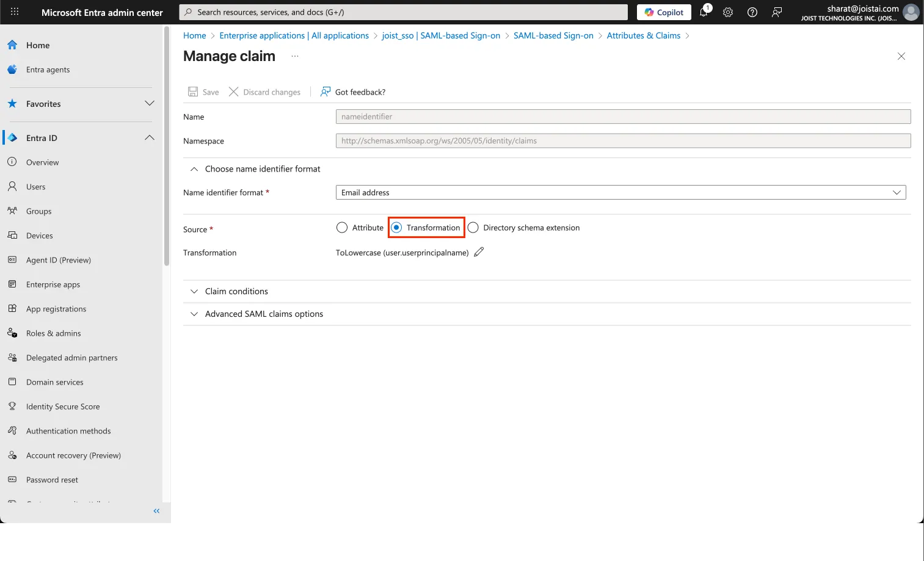Click the Roles & admins icon
This screenshot has height=561, width=924.
(x=12, y=333)
